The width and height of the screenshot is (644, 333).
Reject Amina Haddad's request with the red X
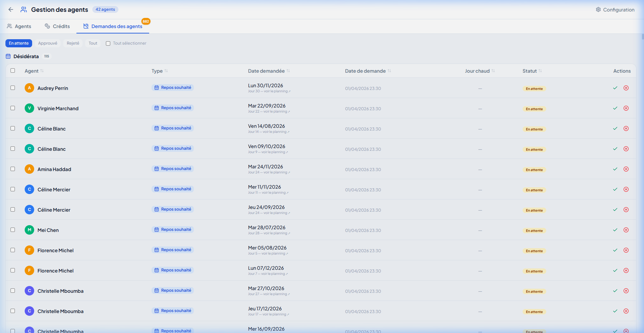pyautogui.click(x=626, y=169)
